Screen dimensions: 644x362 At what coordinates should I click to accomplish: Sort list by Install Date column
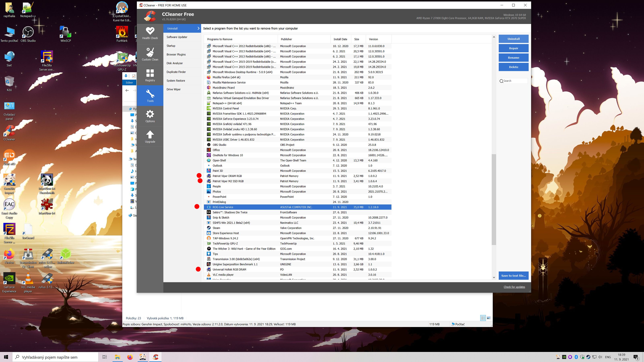pos(341,39)
